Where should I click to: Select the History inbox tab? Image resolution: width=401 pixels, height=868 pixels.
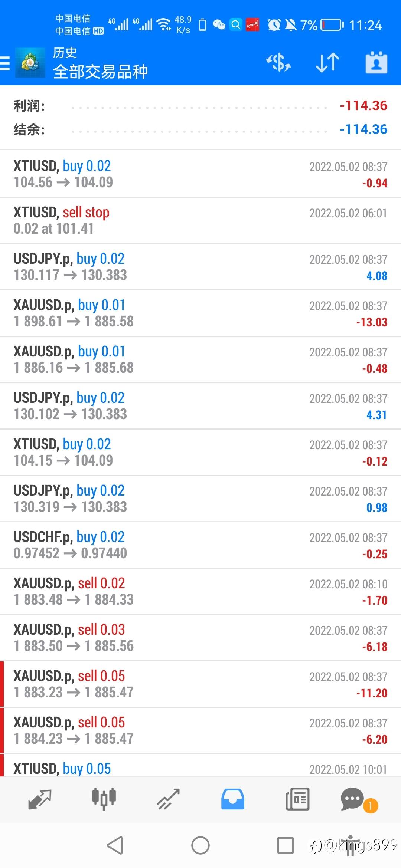point(233,799)
